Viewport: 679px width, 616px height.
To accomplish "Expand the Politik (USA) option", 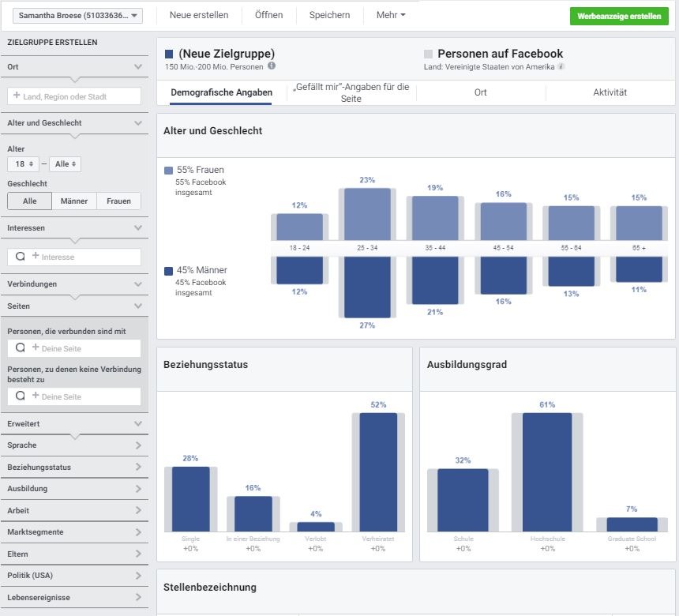I will click(x=74, y=575).
